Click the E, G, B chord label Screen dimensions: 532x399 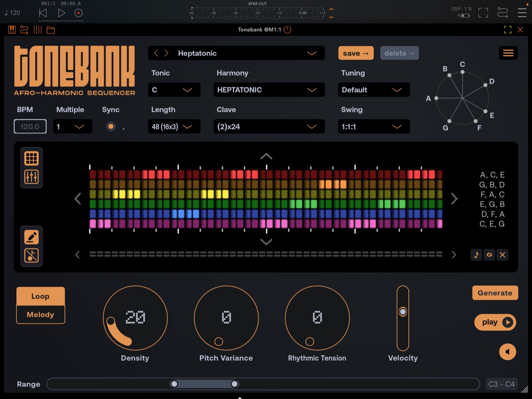click(492, 204)
